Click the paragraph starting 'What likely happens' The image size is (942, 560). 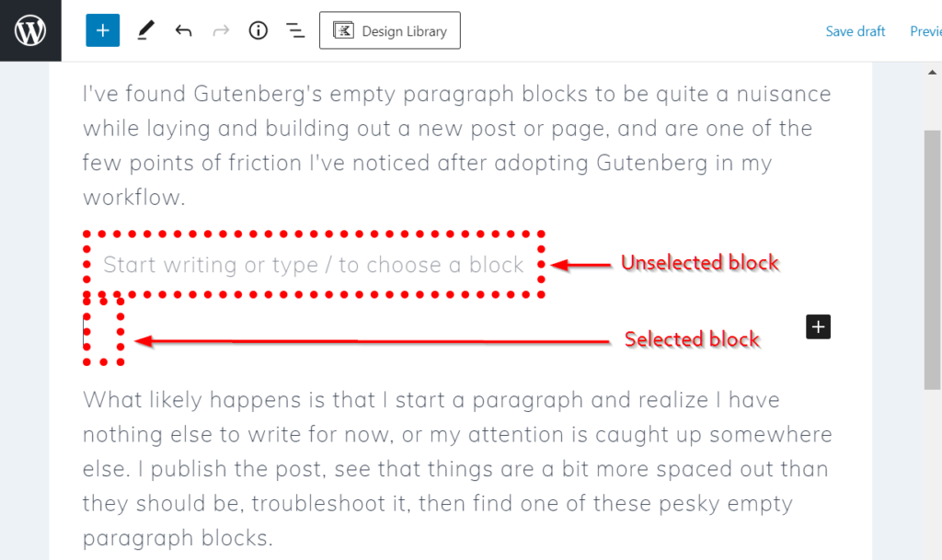pyautogui.click(x=457, y=469)
